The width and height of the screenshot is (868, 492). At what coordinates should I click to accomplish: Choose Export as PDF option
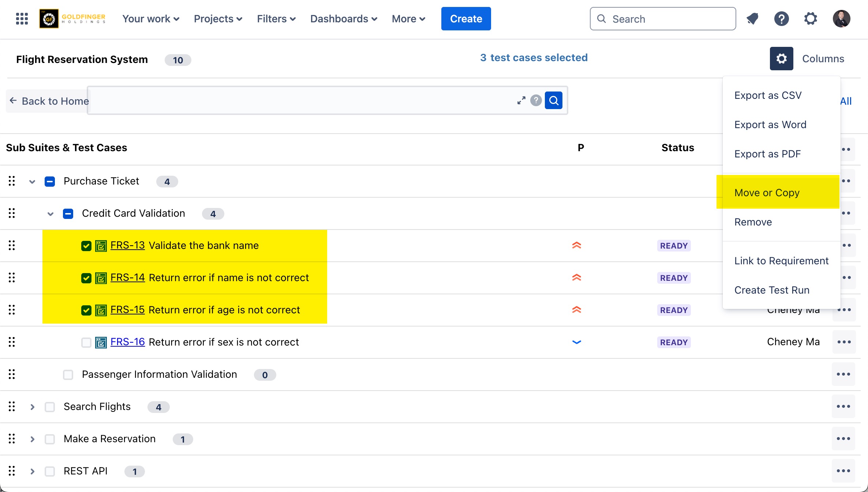tap(767, 154)
